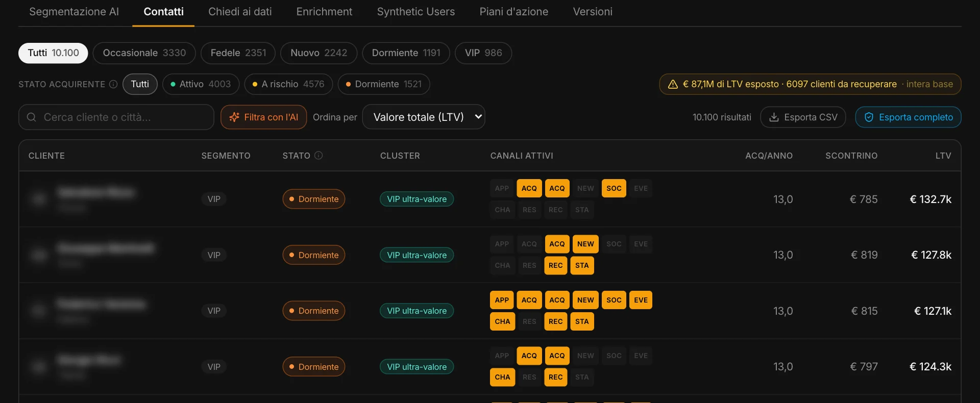Image resolution: width=980 pixels, height=403 pixels.
Task: Click the APP channel badge in the € 127.1k row
Action: (502, 300)
